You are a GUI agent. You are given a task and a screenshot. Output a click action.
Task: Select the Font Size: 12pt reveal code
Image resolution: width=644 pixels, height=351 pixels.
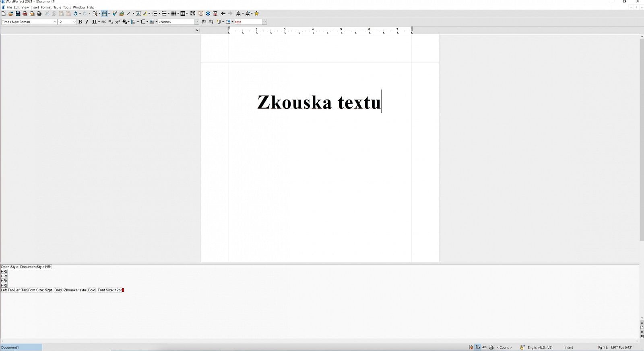110,290
